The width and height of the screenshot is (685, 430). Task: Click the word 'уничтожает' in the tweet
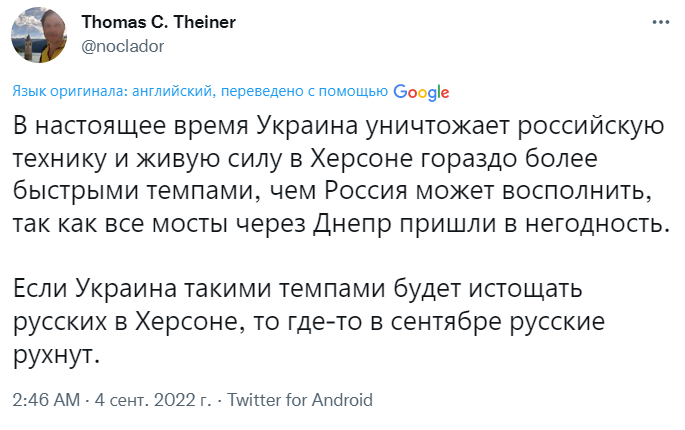[x=437, y=126]
